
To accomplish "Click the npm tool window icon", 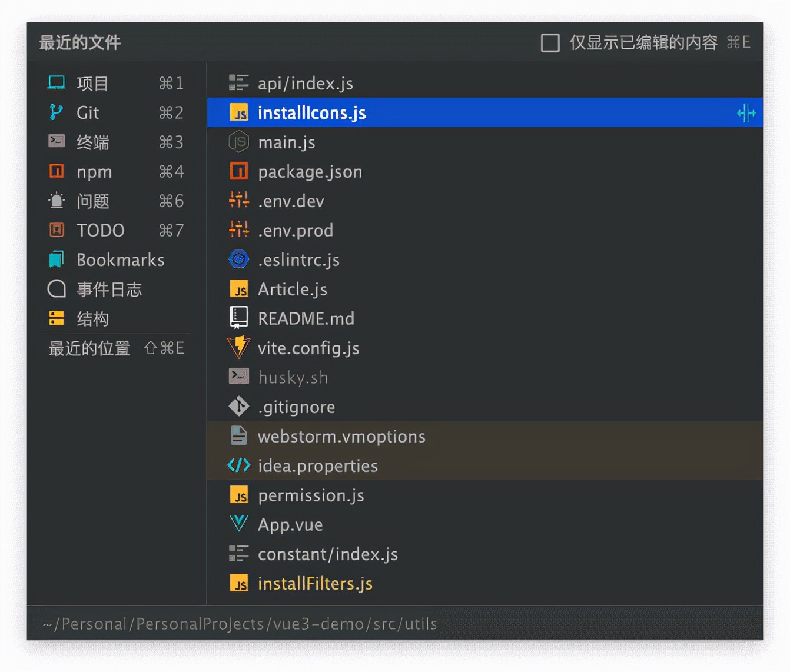I will [57, 171].
